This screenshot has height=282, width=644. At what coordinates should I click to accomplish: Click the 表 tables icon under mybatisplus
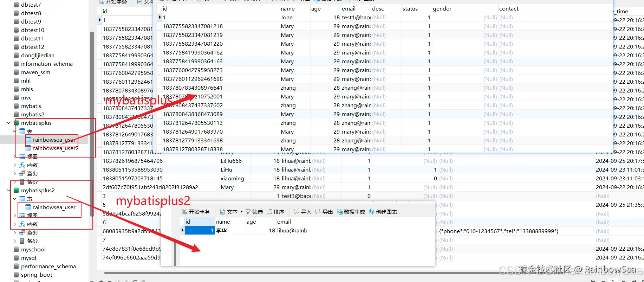coord(22,131)
